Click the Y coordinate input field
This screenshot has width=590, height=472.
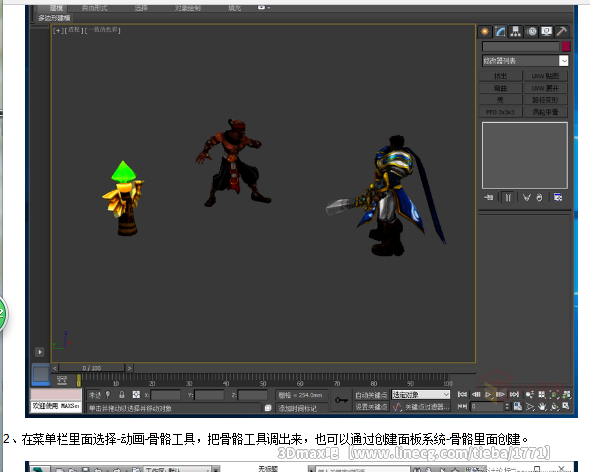coord(209,395)
